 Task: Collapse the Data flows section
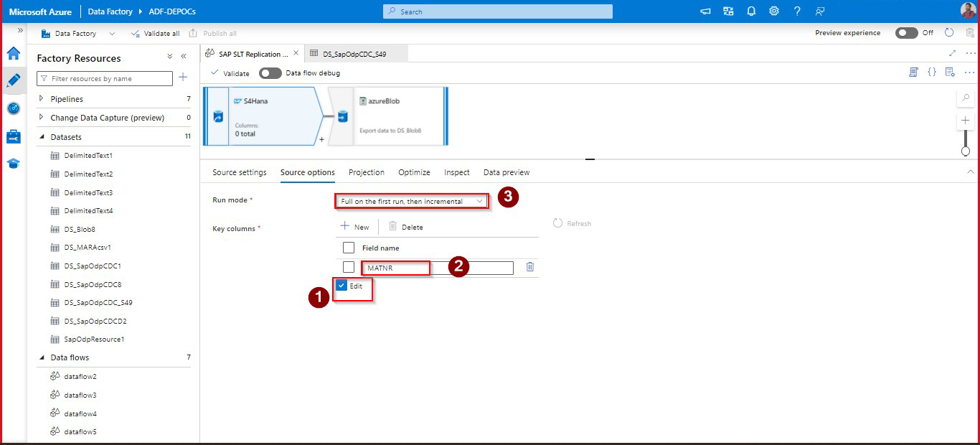[x=41, y=357]
